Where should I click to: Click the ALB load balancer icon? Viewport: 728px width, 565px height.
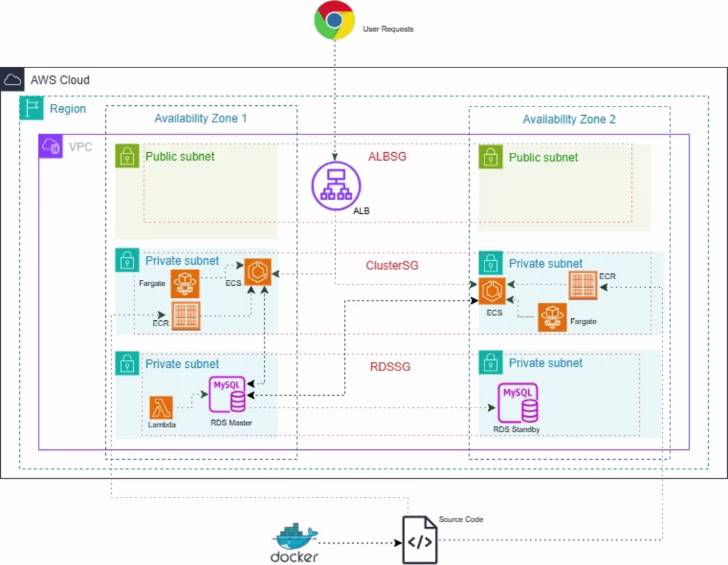pos(336,186)
